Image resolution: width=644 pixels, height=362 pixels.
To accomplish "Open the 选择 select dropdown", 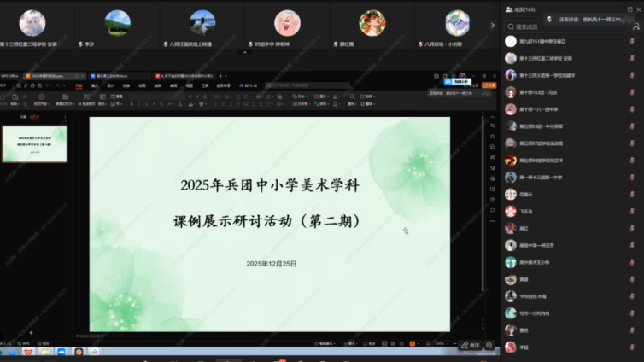I will coord(368,96).
